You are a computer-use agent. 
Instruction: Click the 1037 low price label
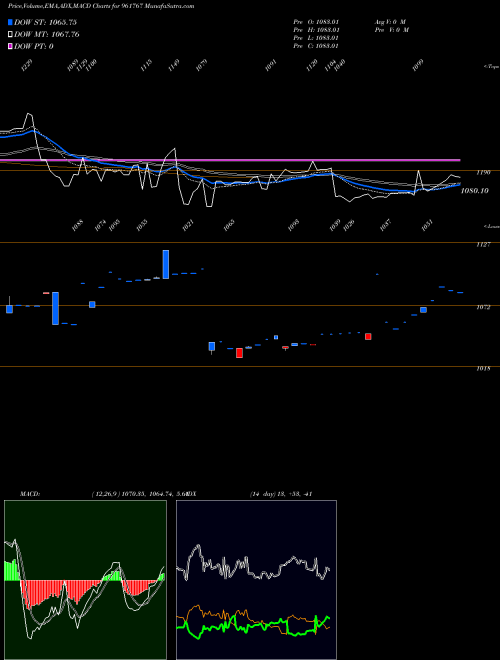pyautogui.click(x=385, y=225)
